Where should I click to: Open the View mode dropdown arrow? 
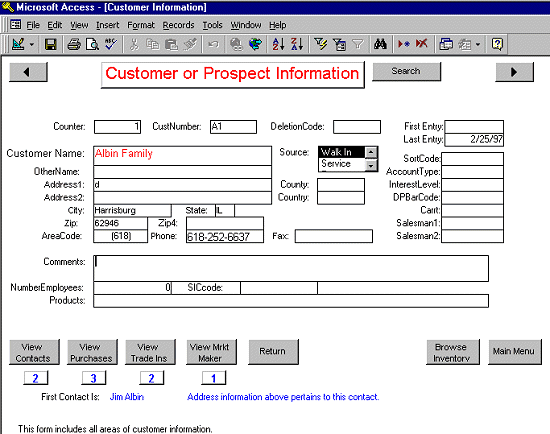tap(32, 45)
